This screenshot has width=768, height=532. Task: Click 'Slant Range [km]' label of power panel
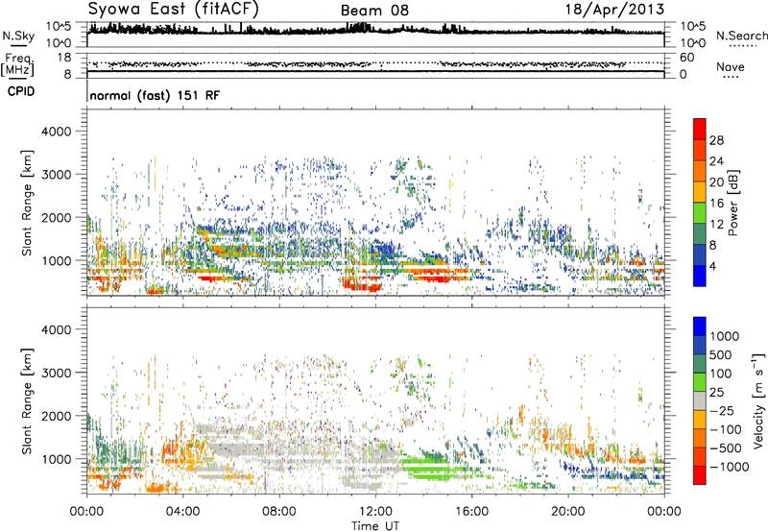27,203
